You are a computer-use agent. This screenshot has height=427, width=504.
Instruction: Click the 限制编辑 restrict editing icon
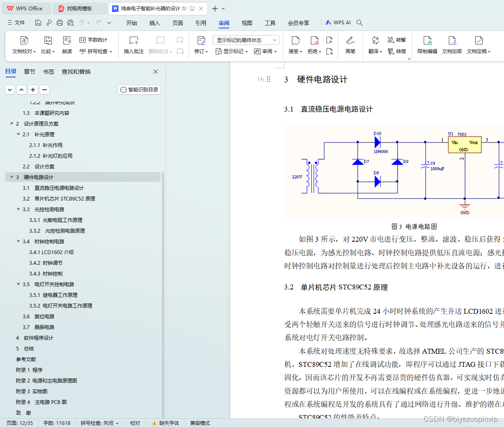[x=427, y=40]
